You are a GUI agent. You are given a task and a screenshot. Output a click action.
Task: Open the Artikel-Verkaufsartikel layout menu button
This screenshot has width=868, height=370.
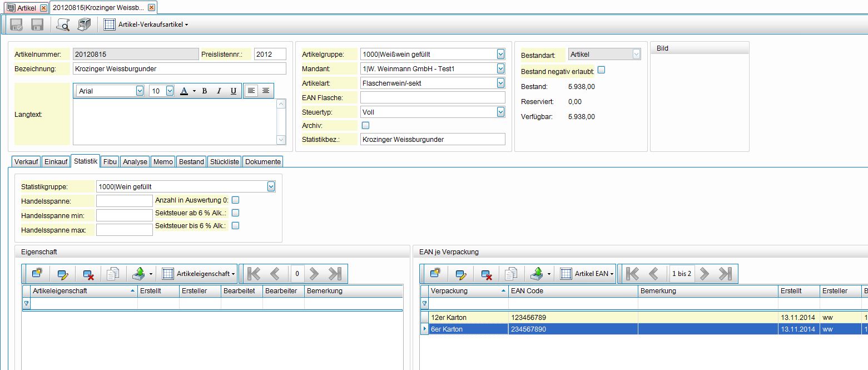click(x=146, y=24)
